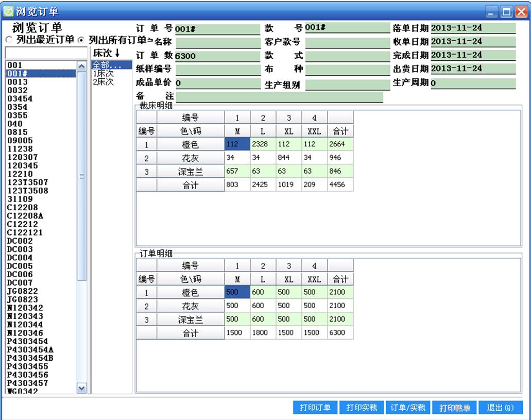The image size is (531, 420).
Task: Select the 列出最近订单 radio button
Action: click(x=8, y=40)
